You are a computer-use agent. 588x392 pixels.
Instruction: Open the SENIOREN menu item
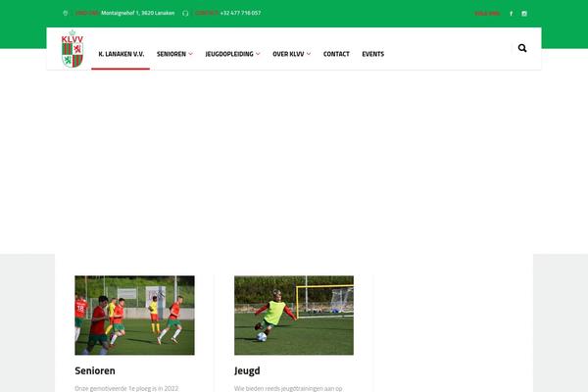click(x=171, y=54)
